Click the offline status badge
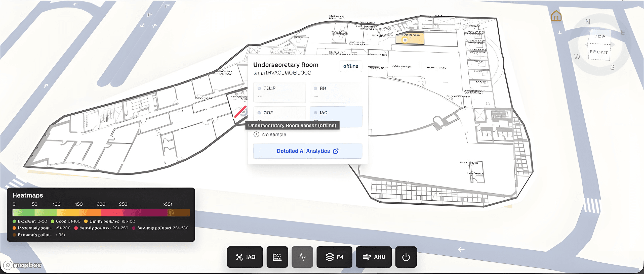The height and width of the screenshot is (274, 644). pos(351,66)
